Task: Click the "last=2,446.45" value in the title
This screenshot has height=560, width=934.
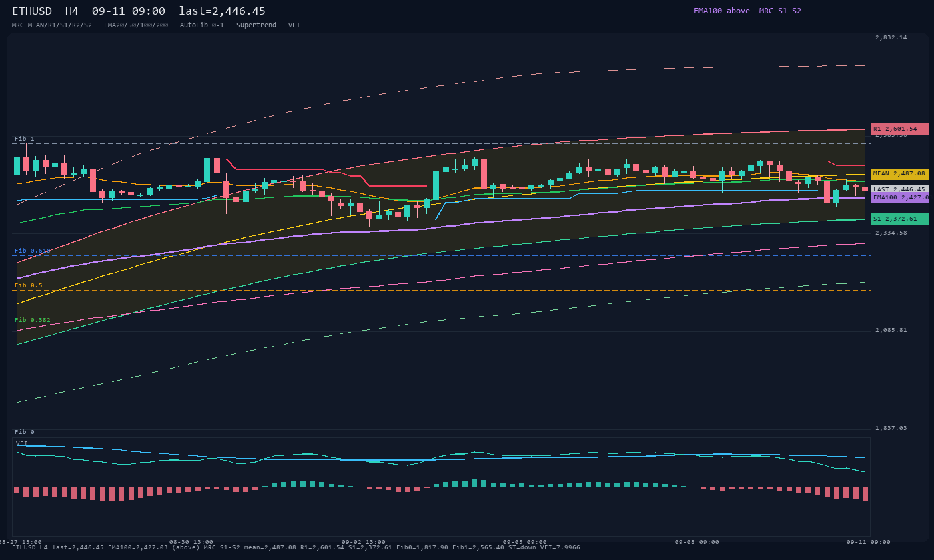Action: [222, 11]
